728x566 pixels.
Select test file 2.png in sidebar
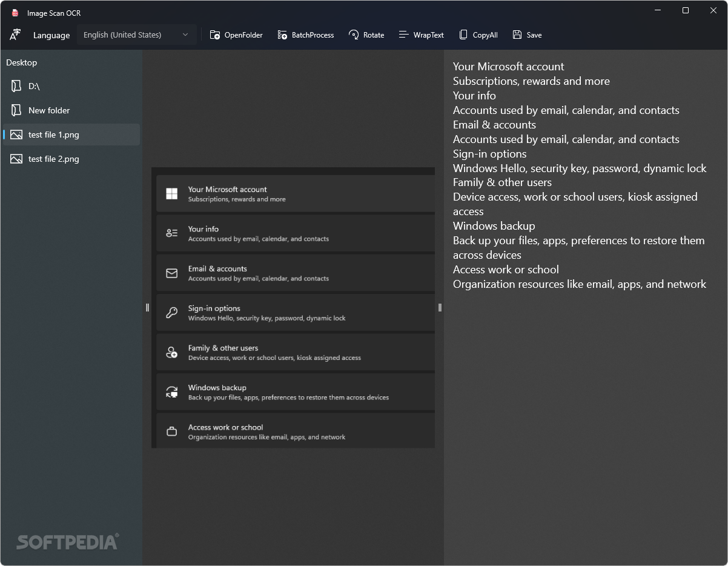pos(71,159)
